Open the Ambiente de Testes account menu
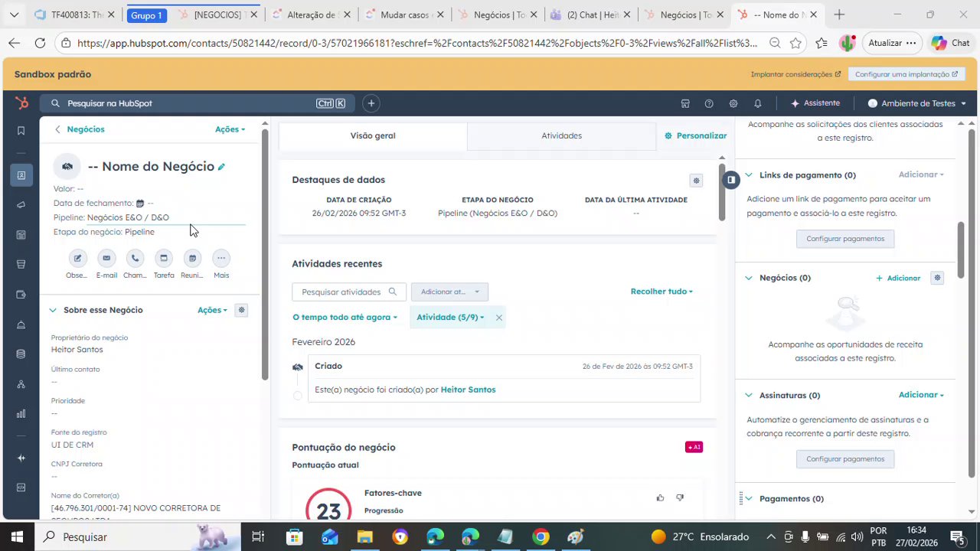The image size is (980, 551). [917, 103]
